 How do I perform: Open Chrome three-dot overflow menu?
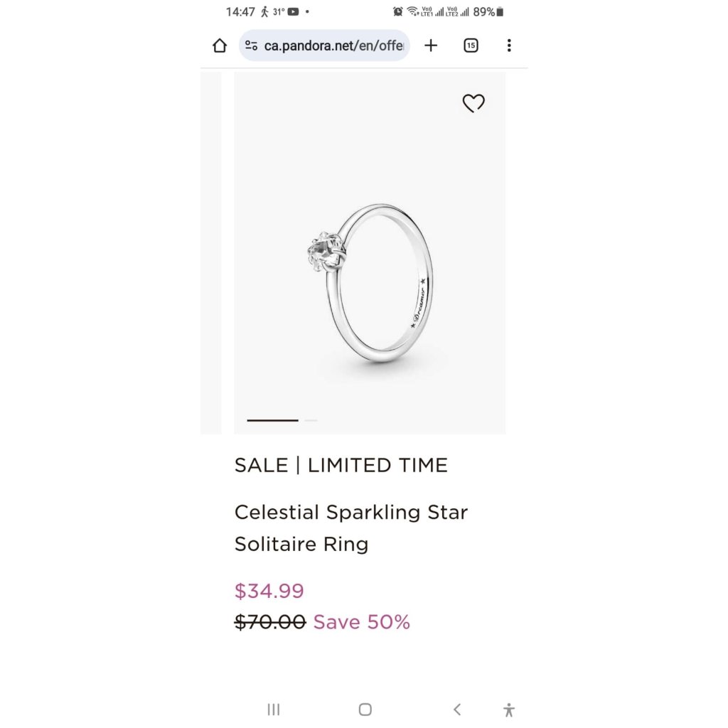coord(509,45)
